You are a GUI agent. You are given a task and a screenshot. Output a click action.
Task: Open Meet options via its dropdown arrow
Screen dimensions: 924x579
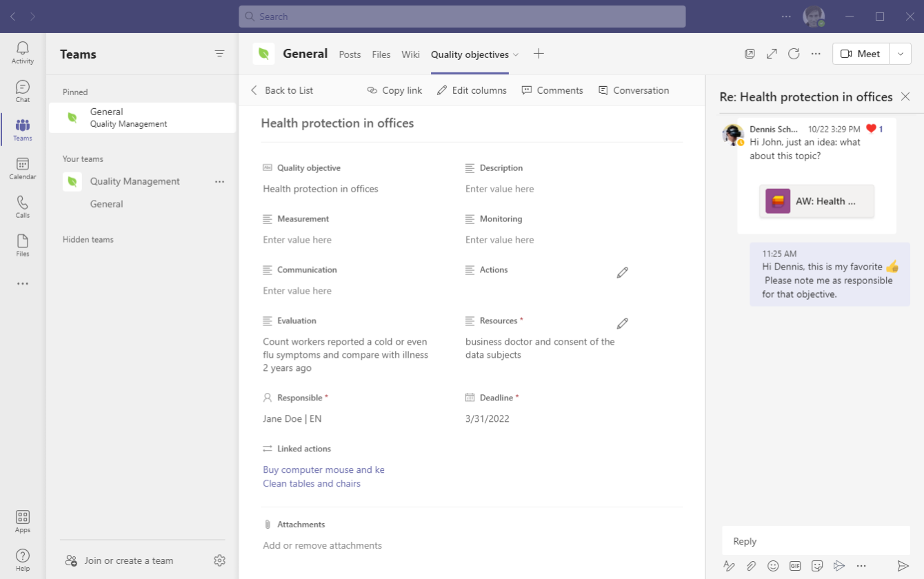coord(901,53)
